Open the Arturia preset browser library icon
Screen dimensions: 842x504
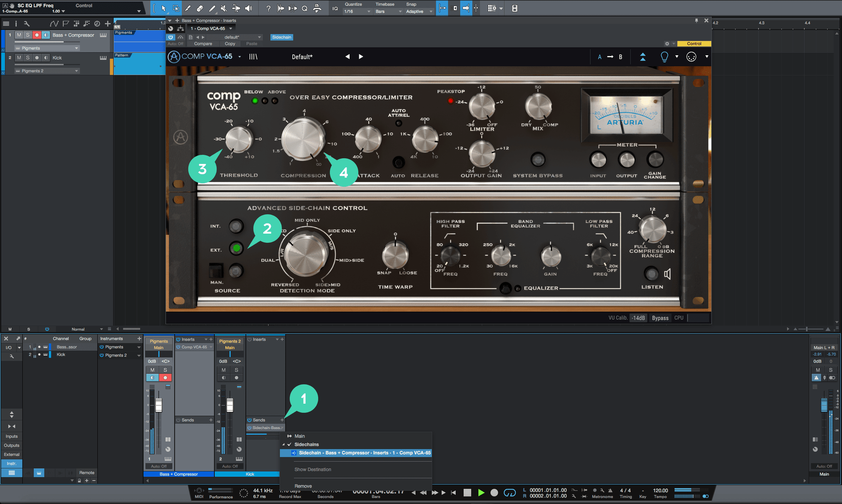pyautogui.click(x=253, y=57)
